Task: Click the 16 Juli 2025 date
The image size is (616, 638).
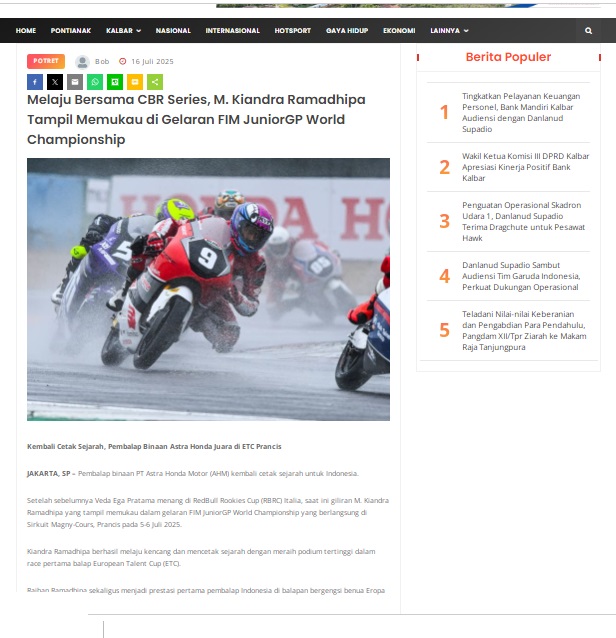Action: [x=152, y=61]
